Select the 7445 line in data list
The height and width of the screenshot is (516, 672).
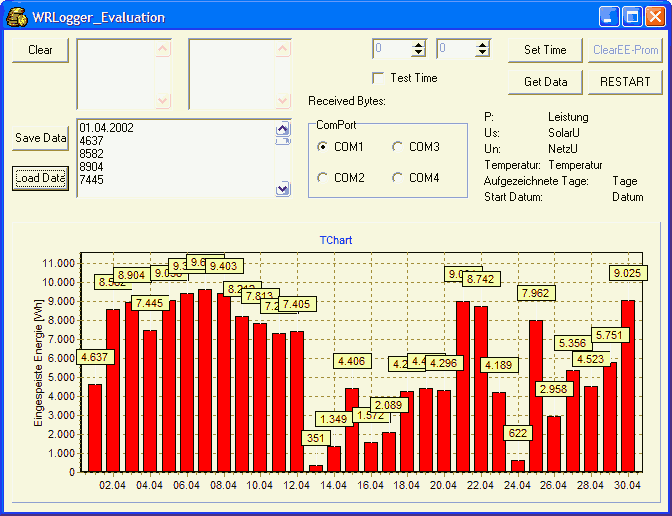91,180
